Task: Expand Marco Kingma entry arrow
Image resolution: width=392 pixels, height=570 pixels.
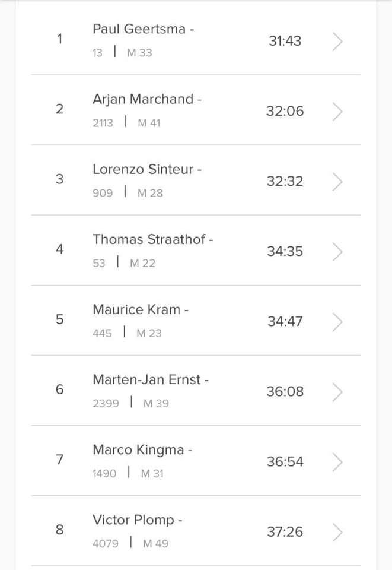Action: coord(337,463)
